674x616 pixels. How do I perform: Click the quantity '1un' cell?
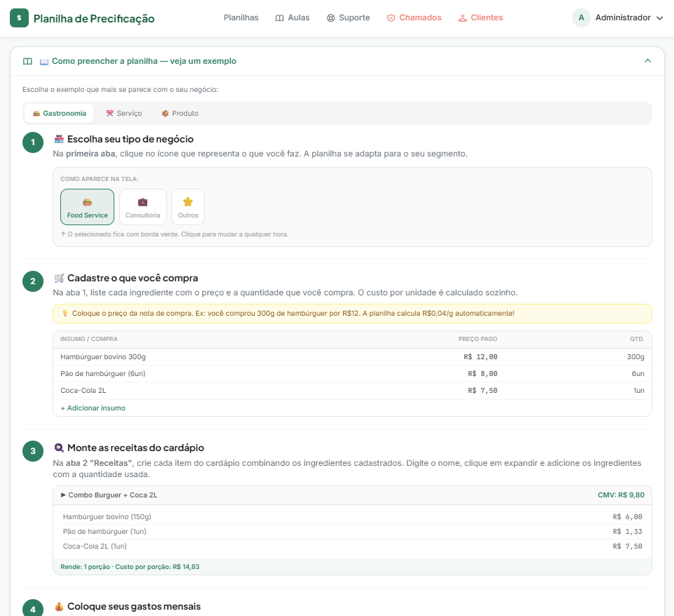639,391
